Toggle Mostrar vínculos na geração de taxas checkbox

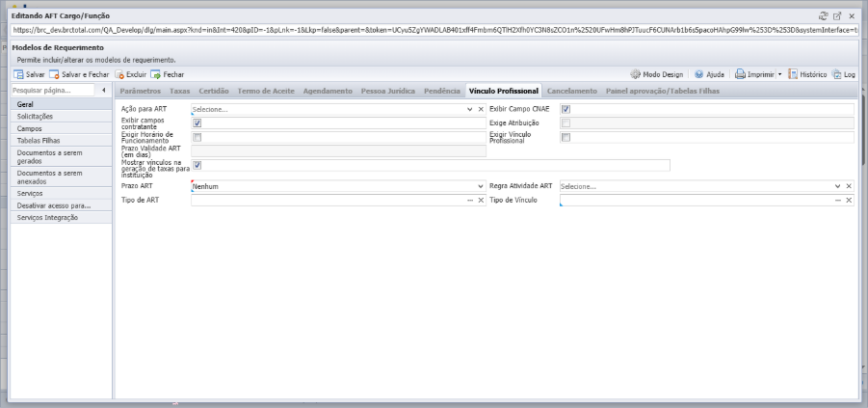tap(197, 165)
